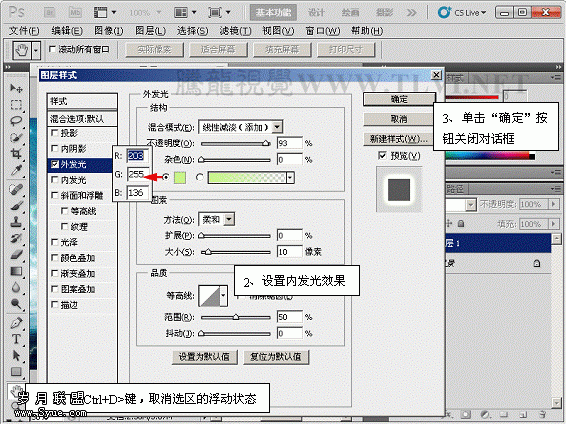Click 设置为默认值 button

[204, 357]
